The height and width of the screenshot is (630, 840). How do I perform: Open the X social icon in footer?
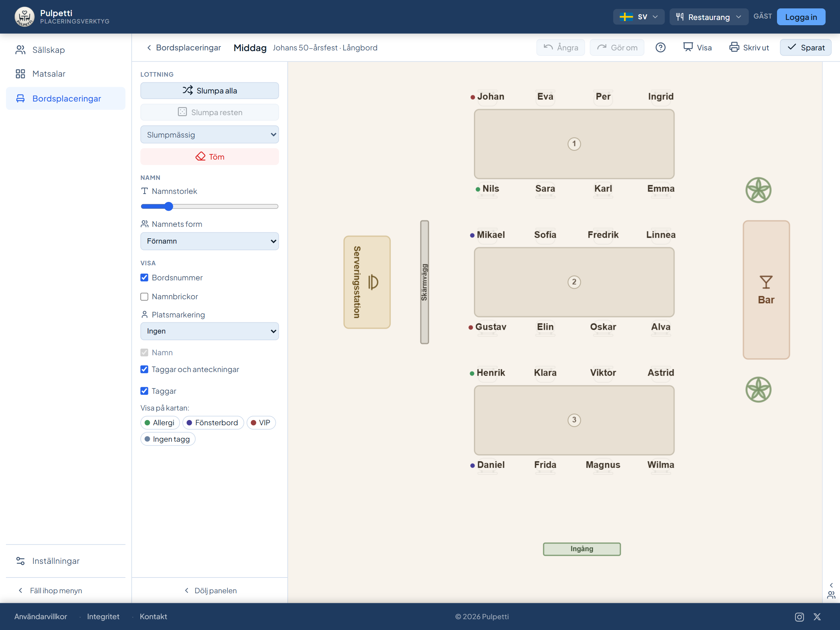(817, 617)
